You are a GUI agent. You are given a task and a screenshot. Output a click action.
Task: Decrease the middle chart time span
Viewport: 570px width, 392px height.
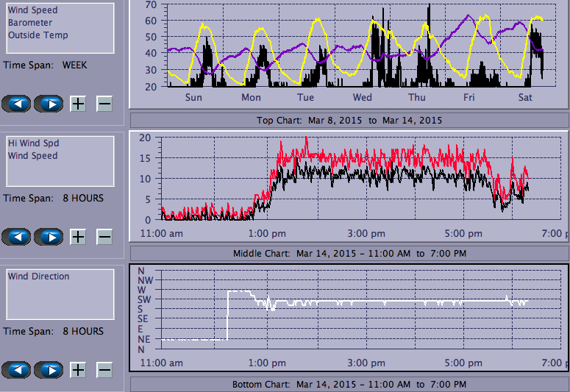(104, 237)
